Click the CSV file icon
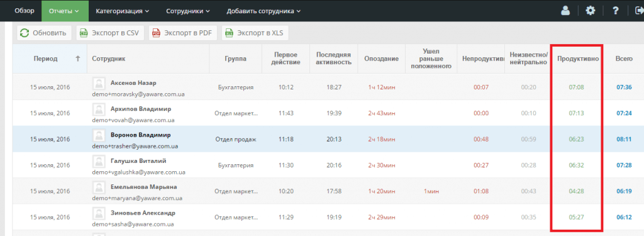 [84, 33]
